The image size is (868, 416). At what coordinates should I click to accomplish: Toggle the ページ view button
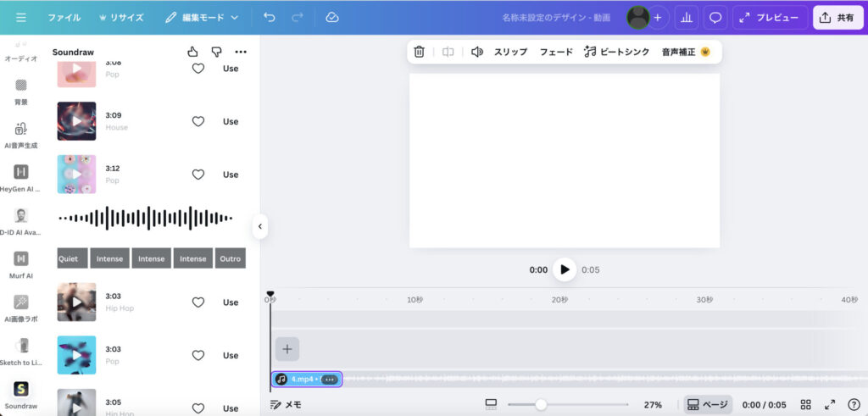click(708, 405)
